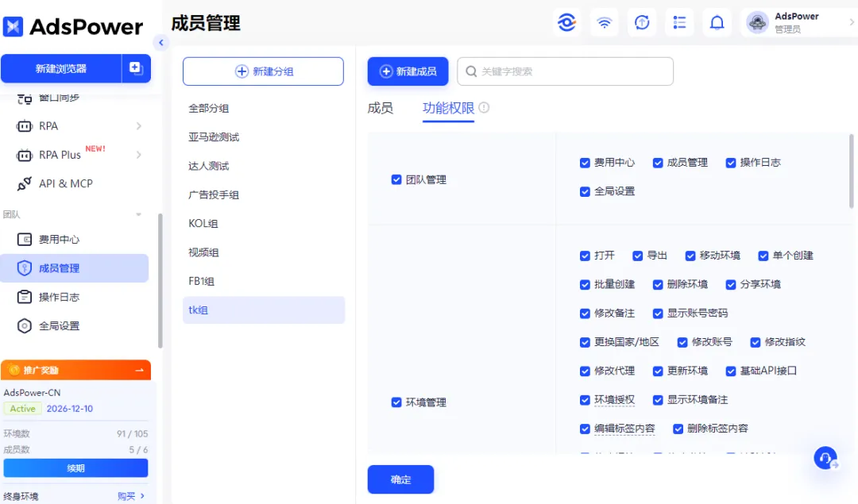Click the 购买 link
Screen dimensions: 858x504
pyautogui.click(x=126, y=496)
